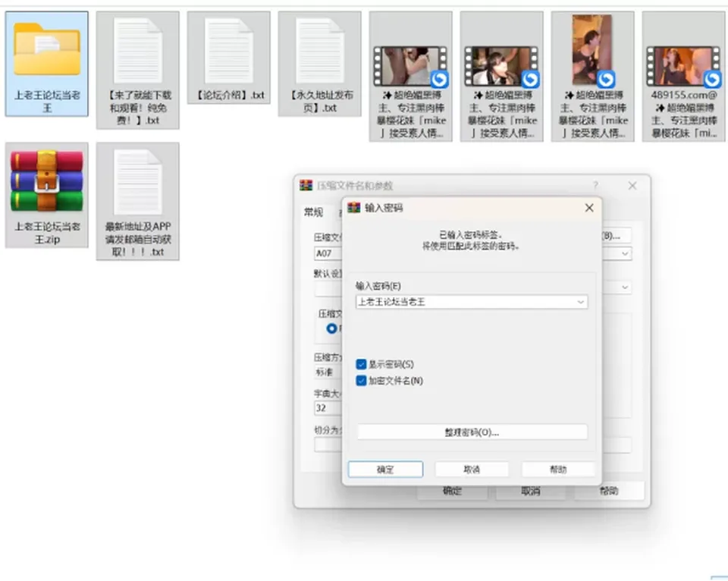Image resolution: width=728 pixels, height=581 pixels.
Task: Click the 浏览(B)... button behind the password dialog
Action: pyautogui.click(x=617, y=235)
